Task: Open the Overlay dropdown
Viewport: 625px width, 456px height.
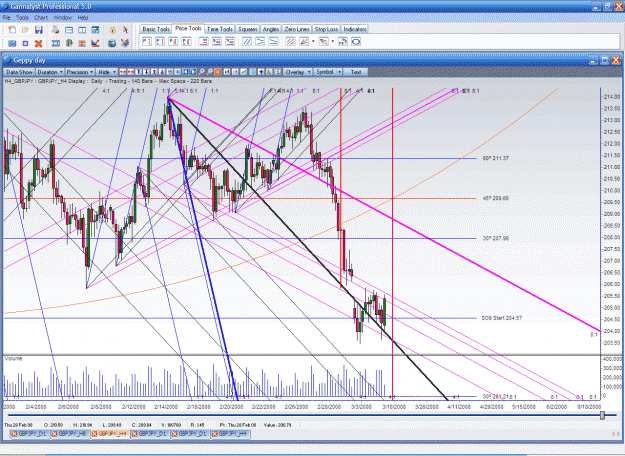Action: (x=298, y=72)
